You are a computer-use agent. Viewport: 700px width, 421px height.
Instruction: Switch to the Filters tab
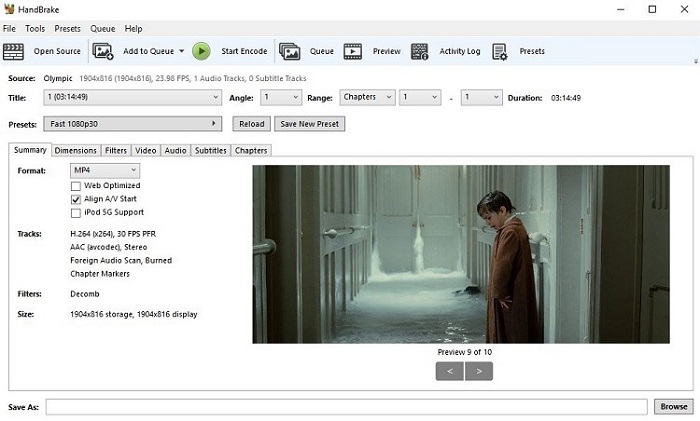pyautogui.click(x=116, y=150)
